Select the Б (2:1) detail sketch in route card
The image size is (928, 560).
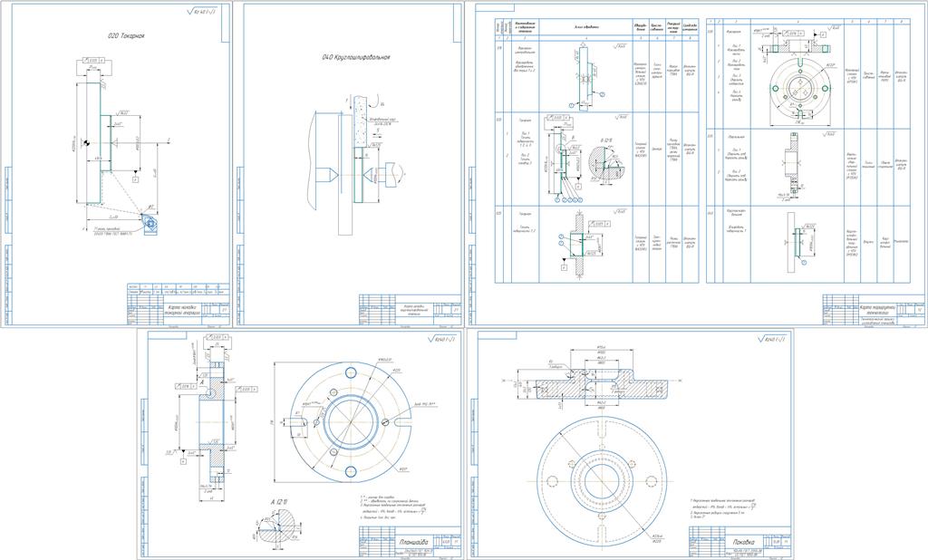click(606, 159)
